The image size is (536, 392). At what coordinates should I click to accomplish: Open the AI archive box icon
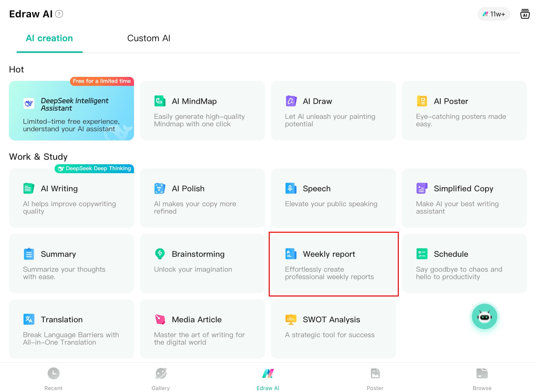(x=525, y=14)
